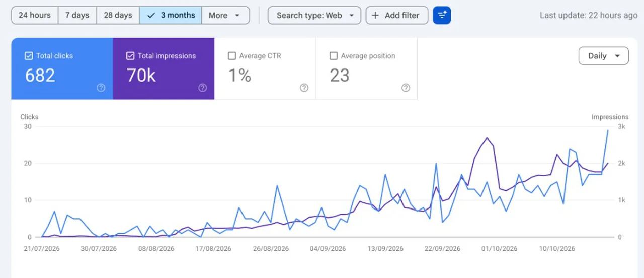The width and height of the screenshot is (644, 278).
Task: Click the checkmark on 3 months
Action: 151,15
